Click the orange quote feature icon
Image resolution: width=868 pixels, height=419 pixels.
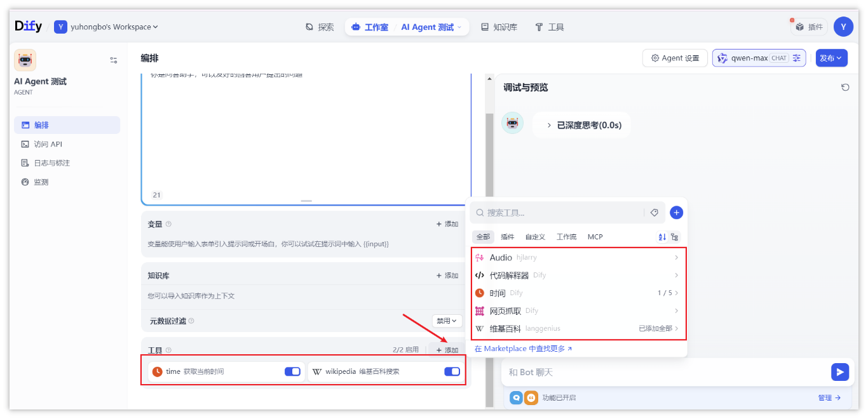click(x=531, y=397)
